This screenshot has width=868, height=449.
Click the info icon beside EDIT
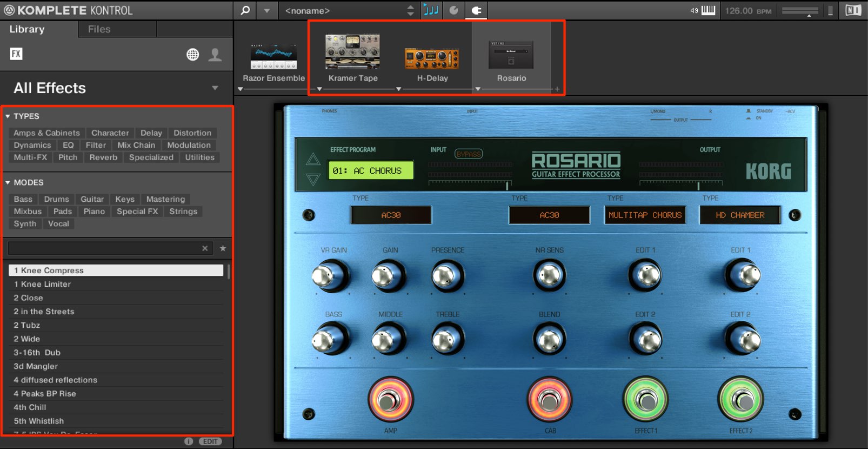189,441
